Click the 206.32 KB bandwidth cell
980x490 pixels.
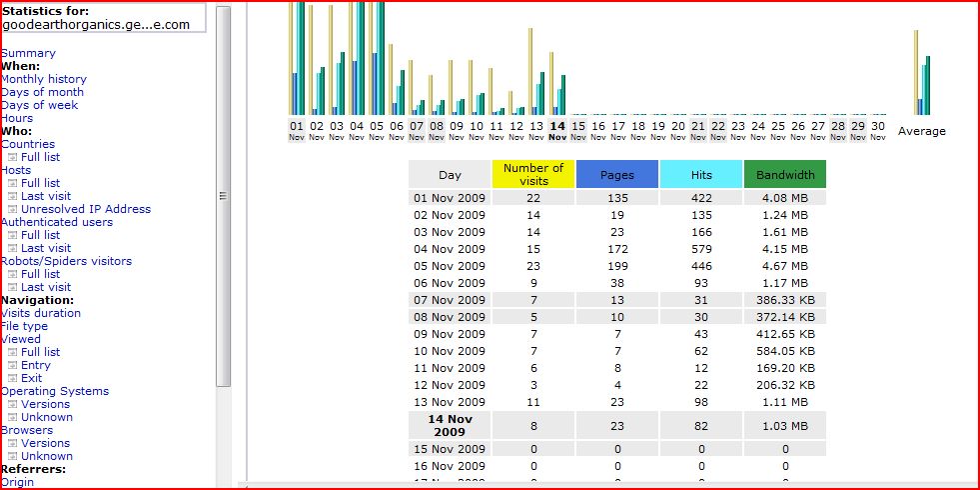[785, 385]
